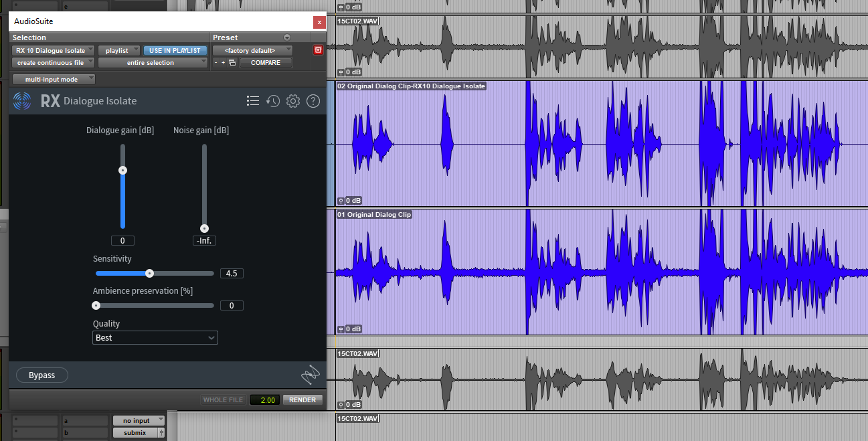Toggle the COMPARE button
This screenshot has height=441, width=868.
[x=266, y=63]
